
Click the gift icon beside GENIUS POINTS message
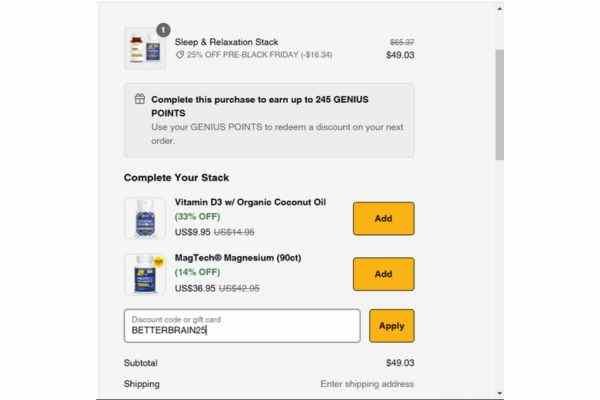pos(140,99)
